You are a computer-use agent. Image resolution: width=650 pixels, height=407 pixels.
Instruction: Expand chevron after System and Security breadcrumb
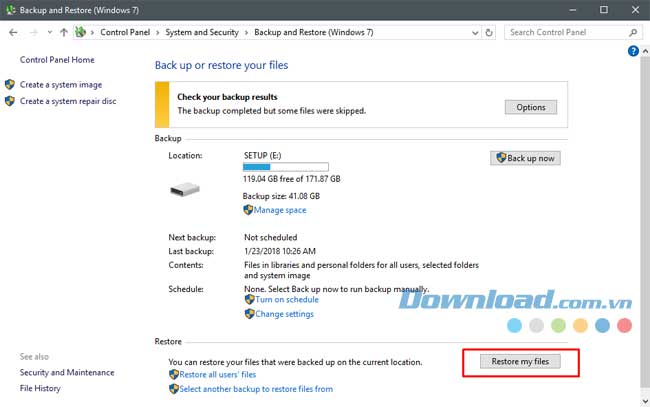[246, 33]
